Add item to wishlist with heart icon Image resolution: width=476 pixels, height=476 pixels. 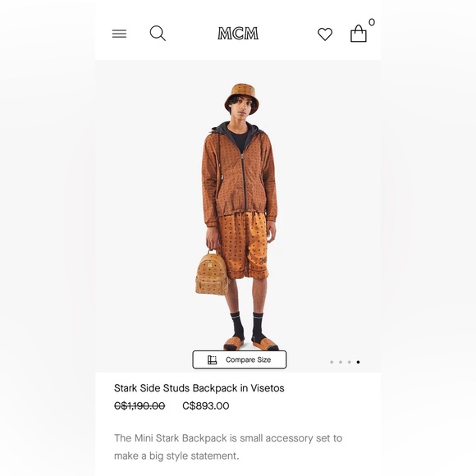click(325, 34)
